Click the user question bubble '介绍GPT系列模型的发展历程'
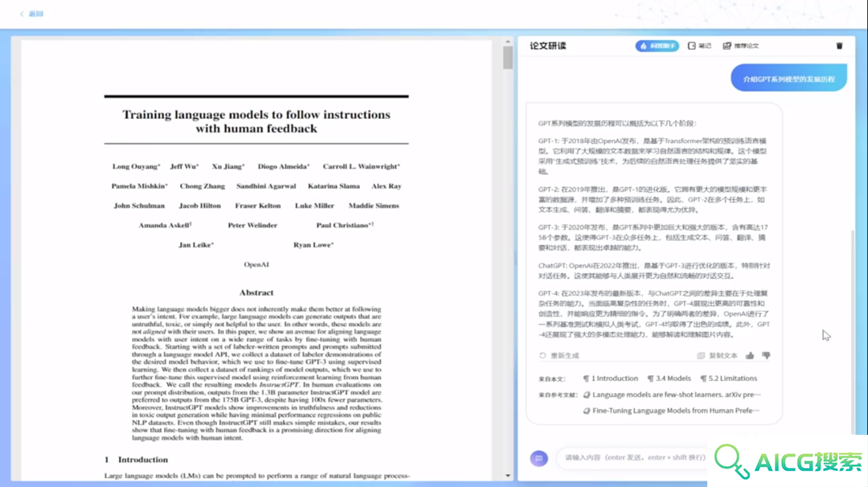 click(789, 79)
